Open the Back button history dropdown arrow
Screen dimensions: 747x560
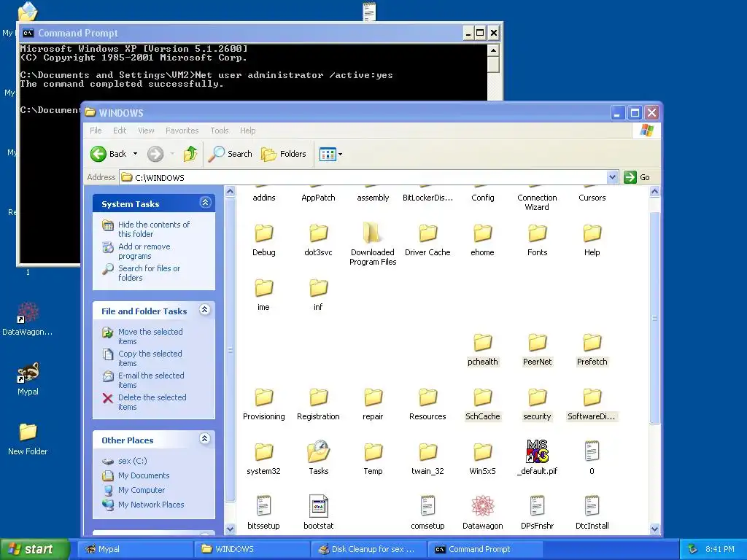point(135,154)
